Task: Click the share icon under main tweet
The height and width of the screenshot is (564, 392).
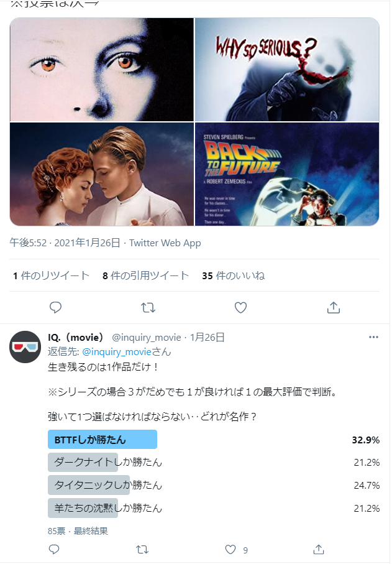Action: click(333, 308)
